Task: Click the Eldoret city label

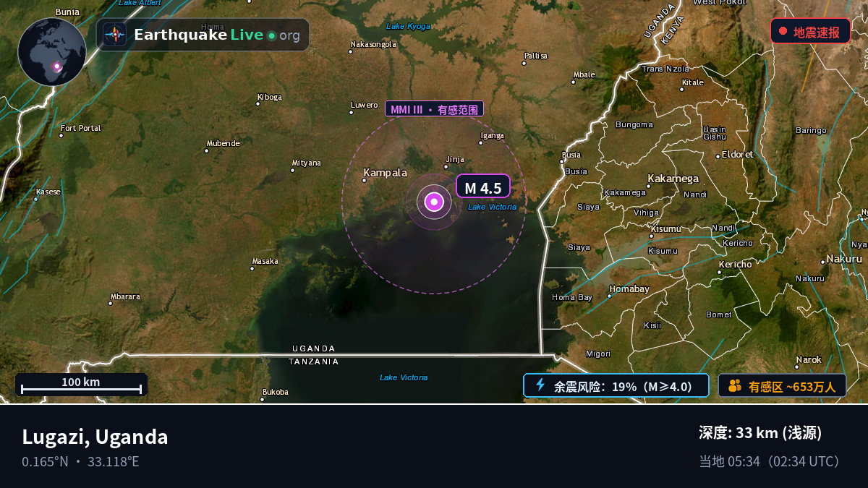Action: point(737,154)
